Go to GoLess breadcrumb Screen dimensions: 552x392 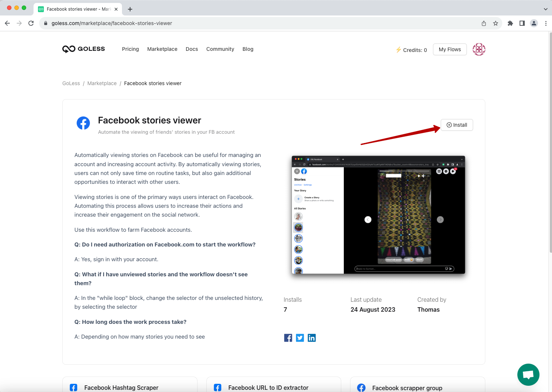coord(71,83)
